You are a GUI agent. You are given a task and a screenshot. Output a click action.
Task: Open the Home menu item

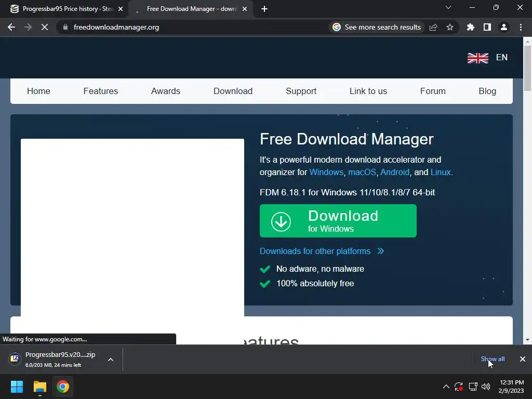tap(38, 91)
